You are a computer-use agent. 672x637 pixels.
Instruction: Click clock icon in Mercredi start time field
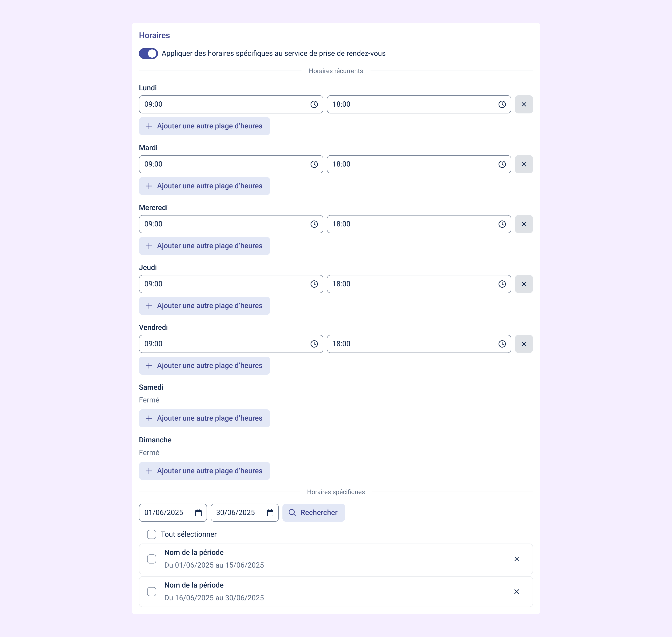click(x=314, y=224)
